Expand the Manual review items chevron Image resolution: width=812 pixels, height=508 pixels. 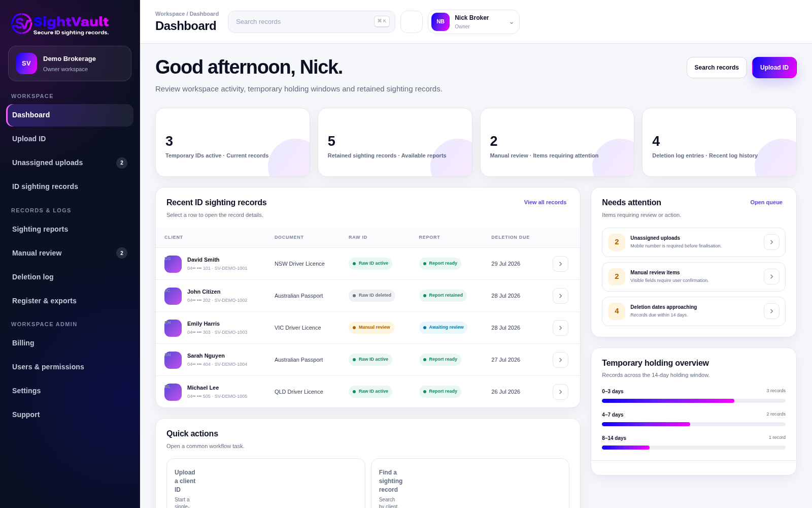click(x=771, y=277)
